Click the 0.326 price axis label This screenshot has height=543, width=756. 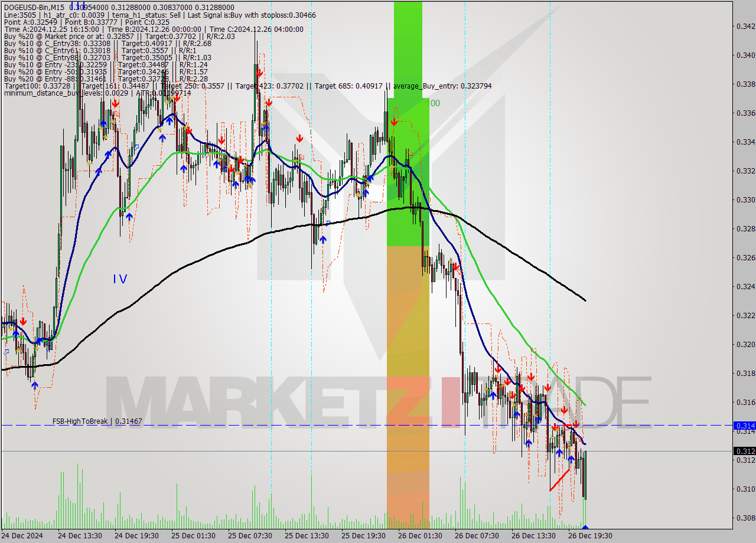coord(745,257)
